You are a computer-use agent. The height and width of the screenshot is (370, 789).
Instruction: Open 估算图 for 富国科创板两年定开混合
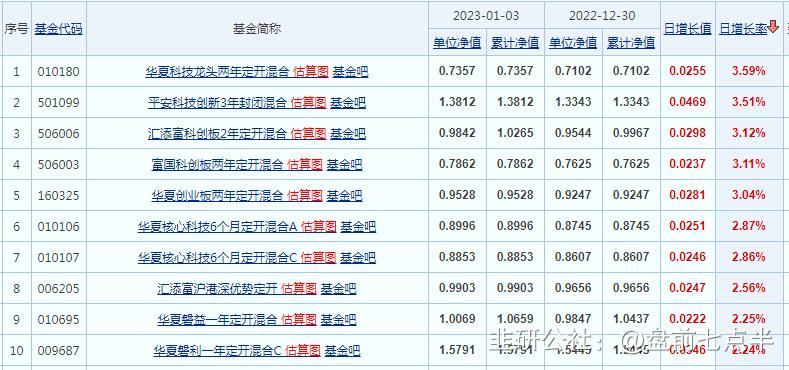304,165
